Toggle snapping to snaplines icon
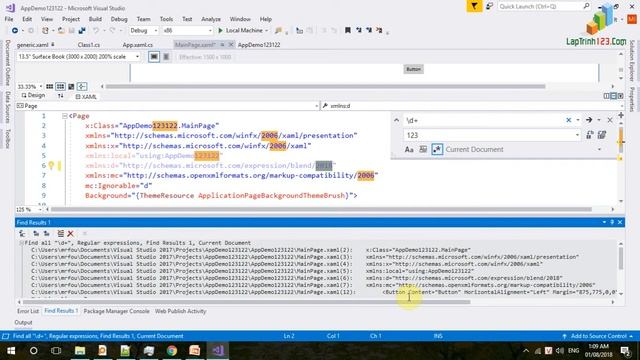This screenshot has width=640, height=360. (82, 87)
